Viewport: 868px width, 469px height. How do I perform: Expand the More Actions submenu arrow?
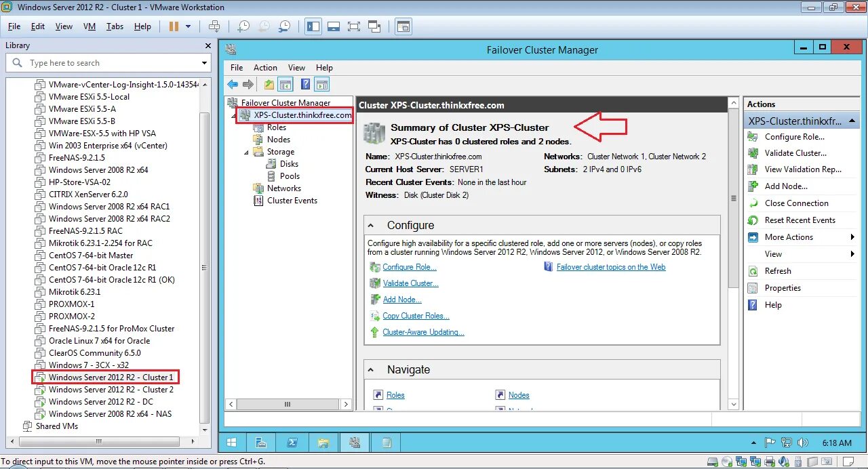click(852, 237)
